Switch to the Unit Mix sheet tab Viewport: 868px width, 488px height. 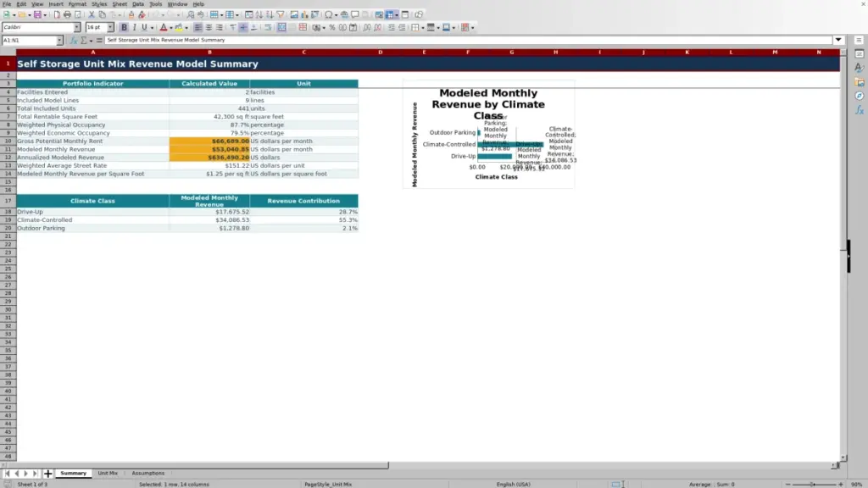[x=108, y=473]
